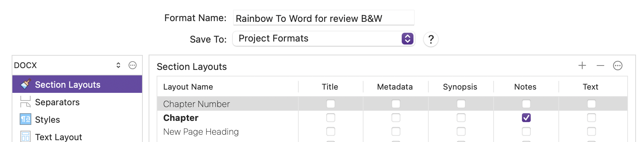This screenshot has width=644, height=142.
Task: Select Section Layouts paintbrush icon
Action: 25,84
